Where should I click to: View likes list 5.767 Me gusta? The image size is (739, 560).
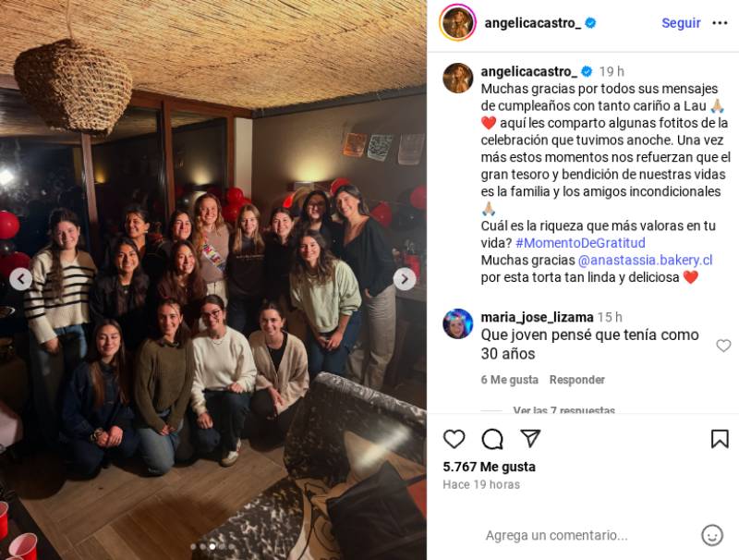coord(490,467)
